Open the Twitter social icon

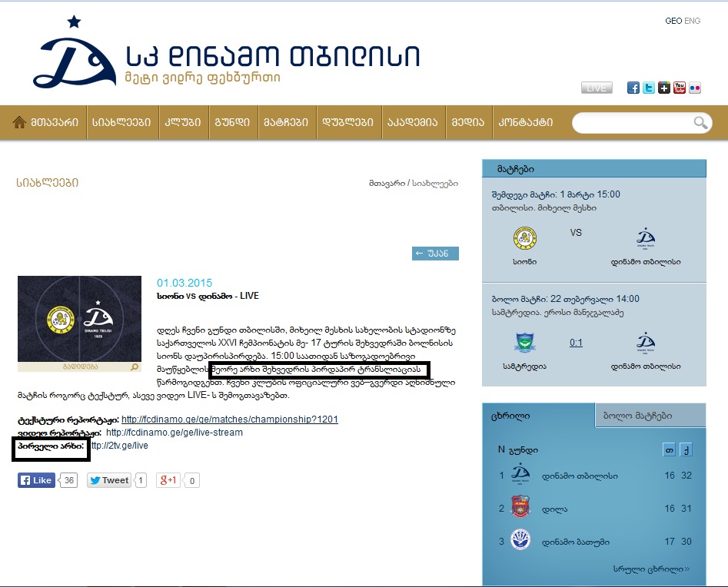649,88
